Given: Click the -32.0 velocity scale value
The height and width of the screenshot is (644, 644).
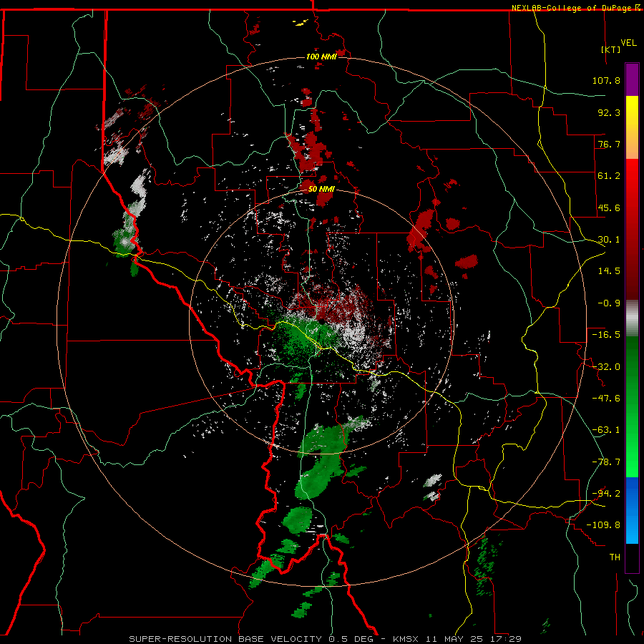Looking at the screenshot, I should point(606,367).
